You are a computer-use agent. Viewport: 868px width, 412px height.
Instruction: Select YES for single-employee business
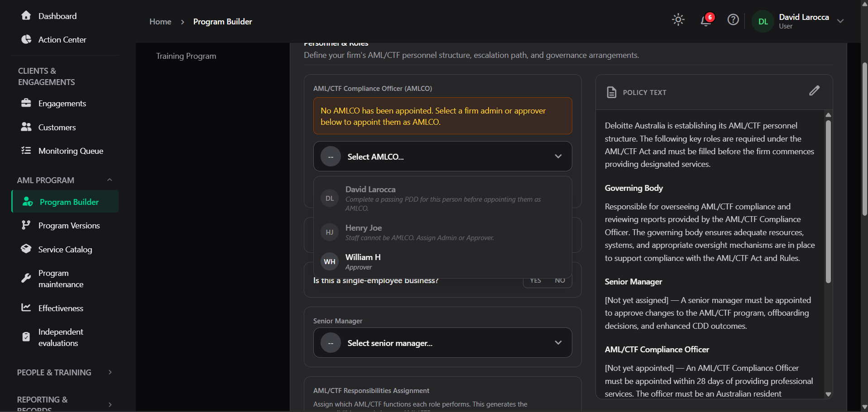(x=536, y=280)
